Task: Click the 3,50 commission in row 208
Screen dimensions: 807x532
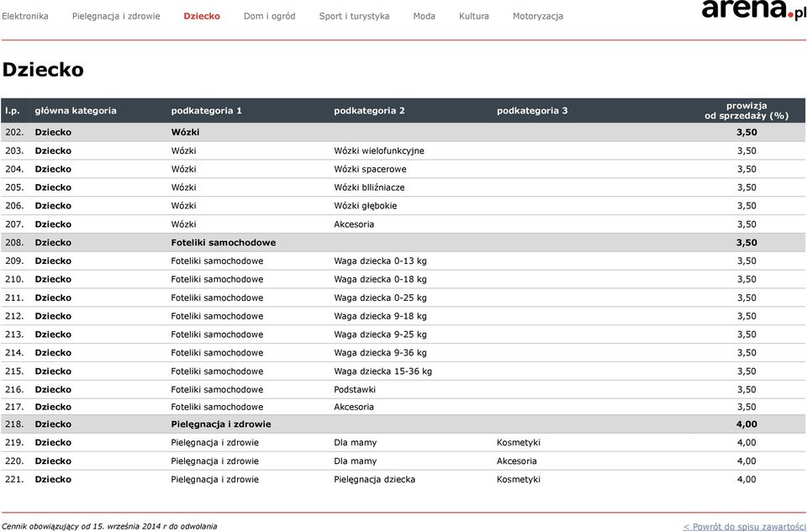Action: tap(746, 242)
